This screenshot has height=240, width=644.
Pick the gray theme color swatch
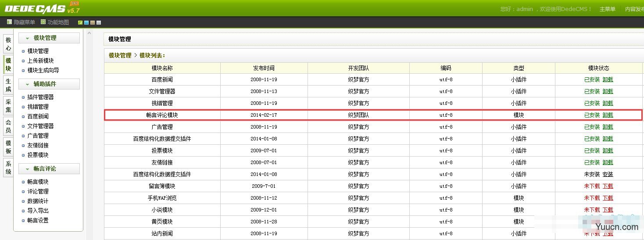[99, 22]
